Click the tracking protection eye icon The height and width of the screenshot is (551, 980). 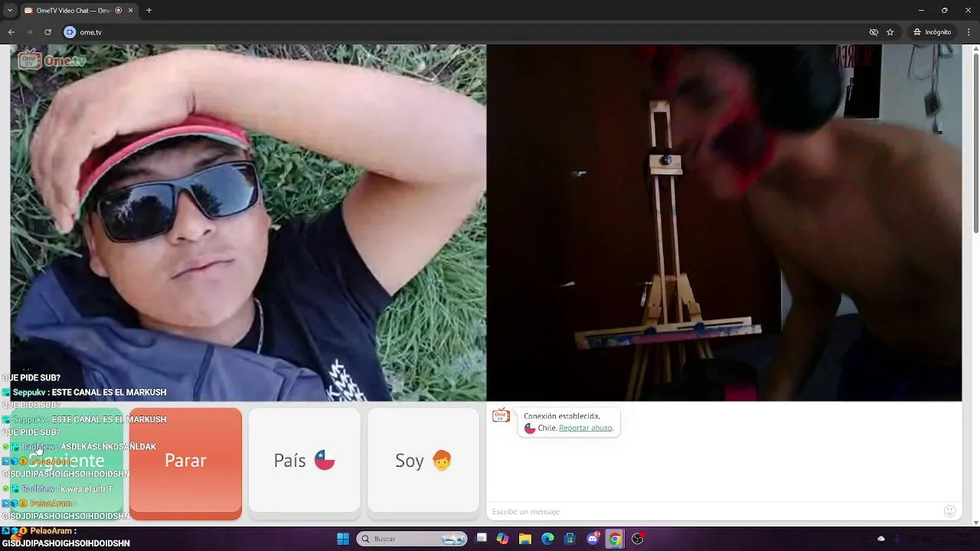click(874, 32)
